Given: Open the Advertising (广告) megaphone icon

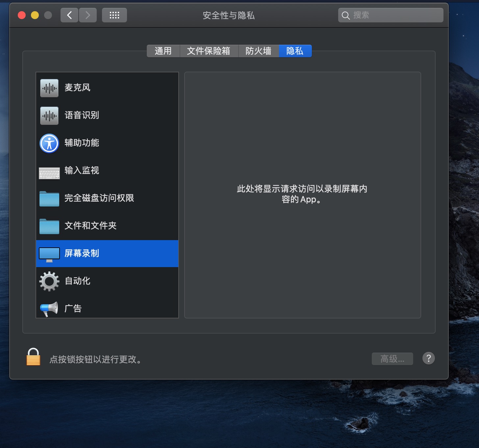Looking at the screenshot, I should click(x=49, y=309).
